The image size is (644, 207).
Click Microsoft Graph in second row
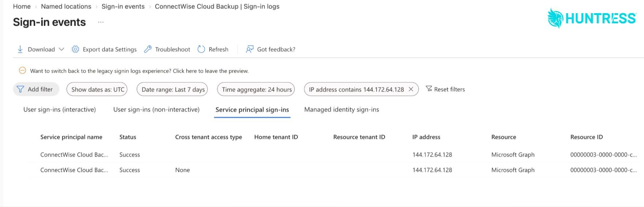(513, 170)
